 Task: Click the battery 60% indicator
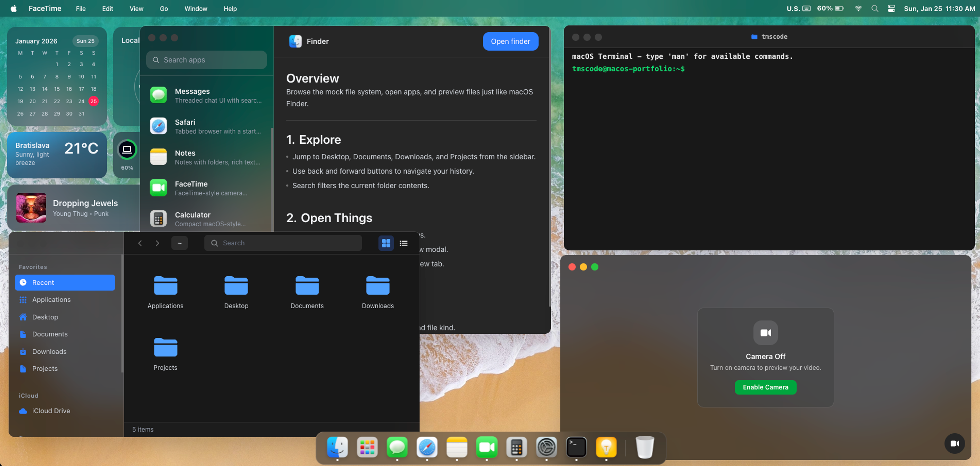(x=830, y=8)
